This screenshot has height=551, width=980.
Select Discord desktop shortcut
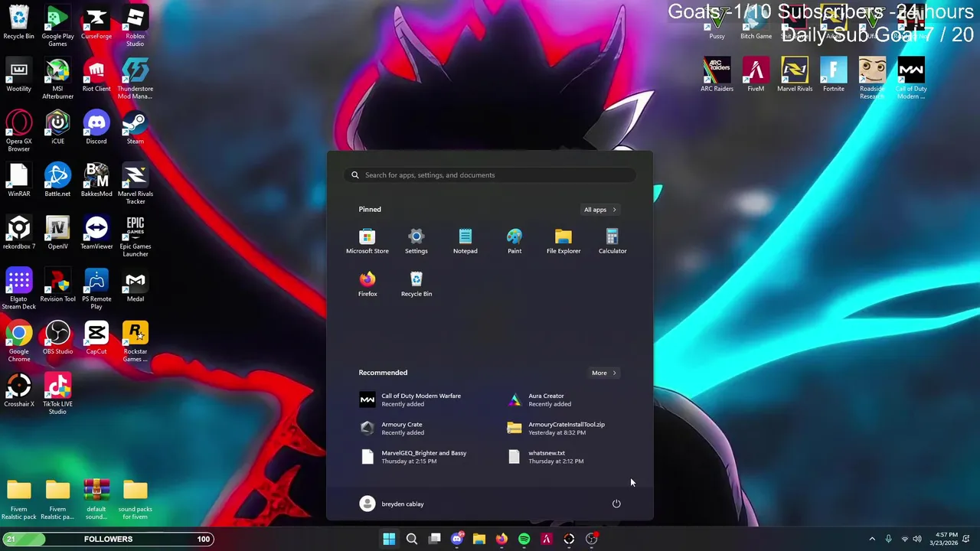tap(96, 127)
